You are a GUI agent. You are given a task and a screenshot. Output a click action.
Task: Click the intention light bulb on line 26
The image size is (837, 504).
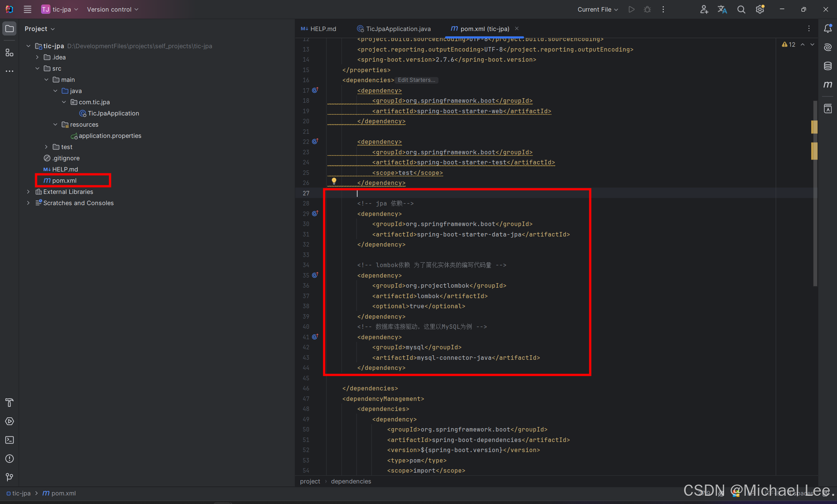pyautogui.click(x=334, y=181)
